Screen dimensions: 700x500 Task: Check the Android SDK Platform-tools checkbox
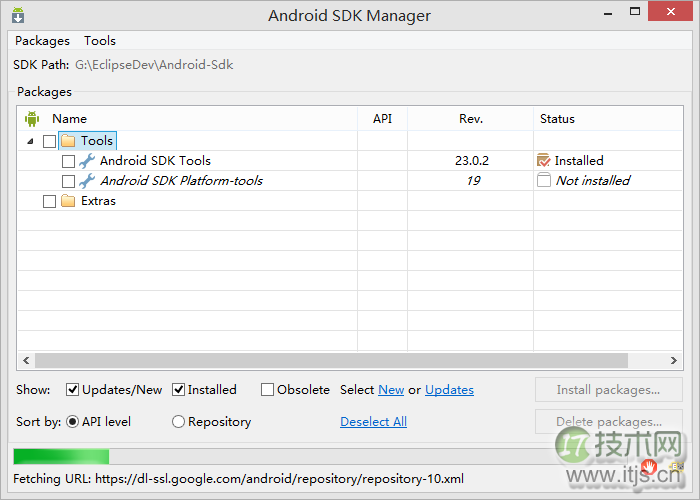pyautogui.click(x=68, y=181)
